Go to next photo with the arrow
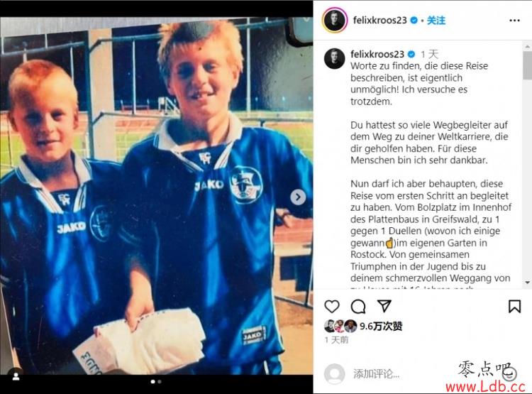Screen dimensions: 532x394 coord(298,197)
